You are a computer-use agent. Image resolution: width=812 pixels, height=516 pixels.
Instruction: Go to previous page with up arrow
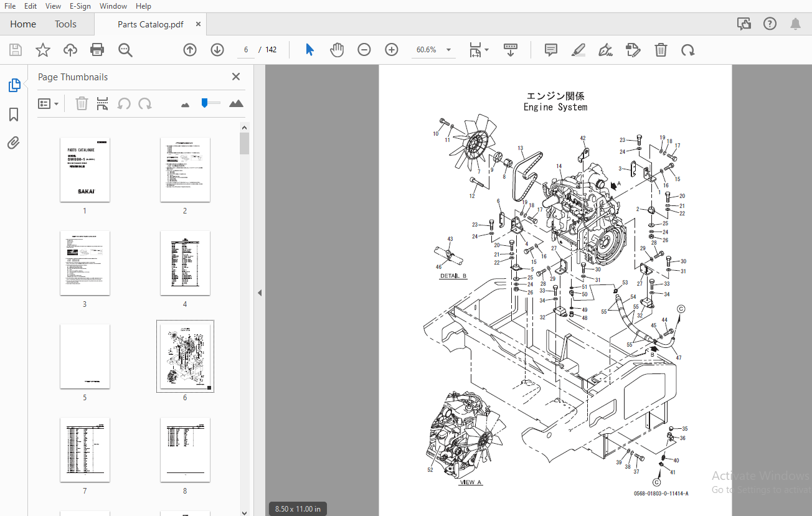click(190, 50)
